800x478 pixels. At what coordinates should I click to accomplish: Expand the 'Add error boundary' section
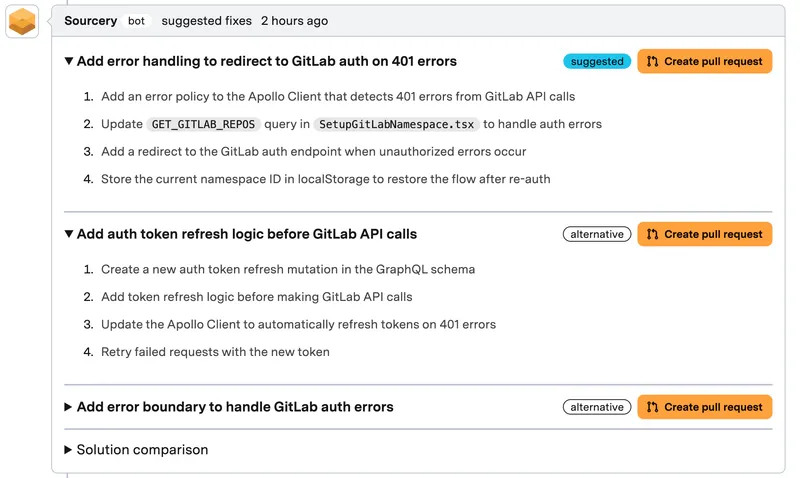tap(69, 407)
